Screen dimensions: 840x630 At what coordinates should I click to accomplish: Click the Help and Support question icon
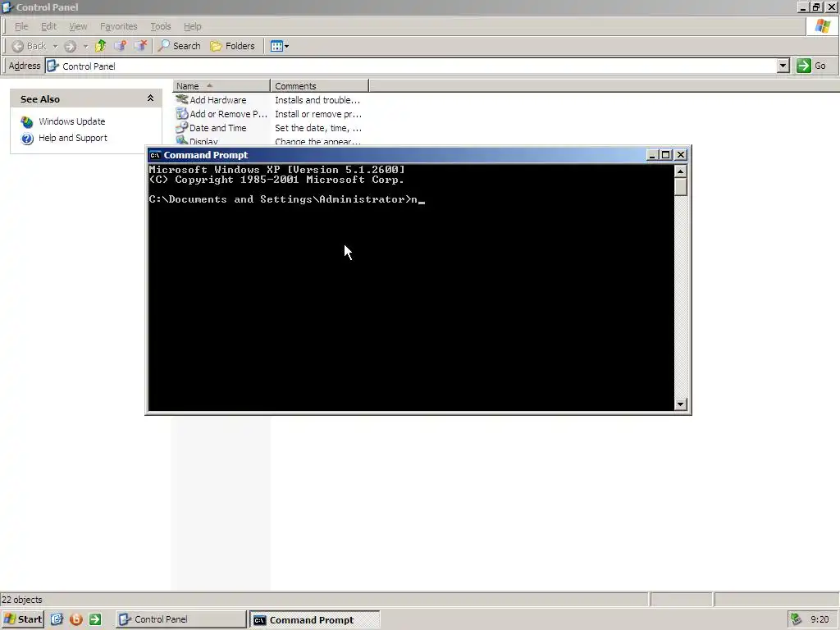(27, 139)
